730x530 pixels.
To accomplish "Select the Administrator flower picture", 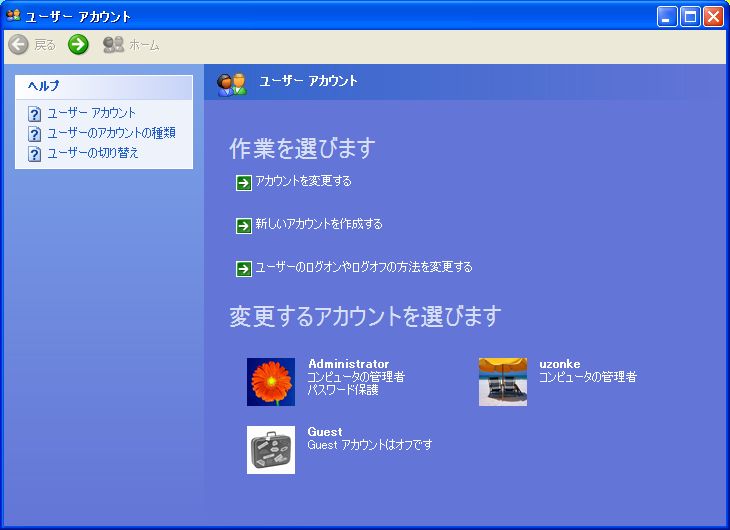I will [271, 382].
